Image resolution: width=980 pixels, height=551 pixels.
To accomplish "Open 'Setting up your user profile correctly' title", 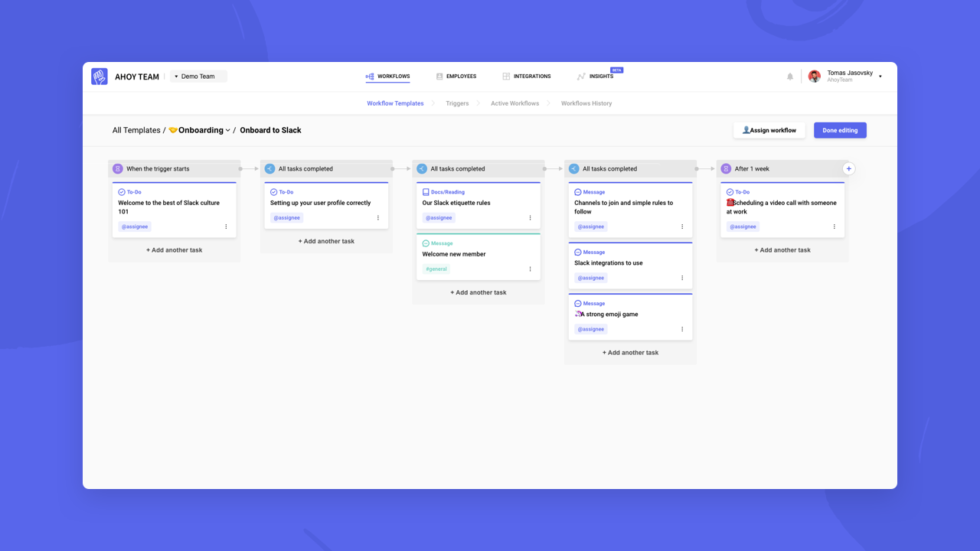I will (x=320, y=203).
